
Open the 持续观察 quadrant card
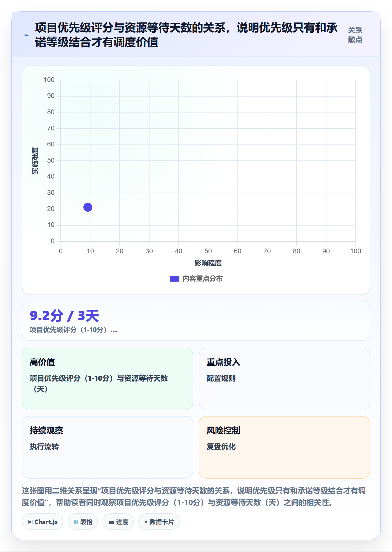(x=108, y=447)
